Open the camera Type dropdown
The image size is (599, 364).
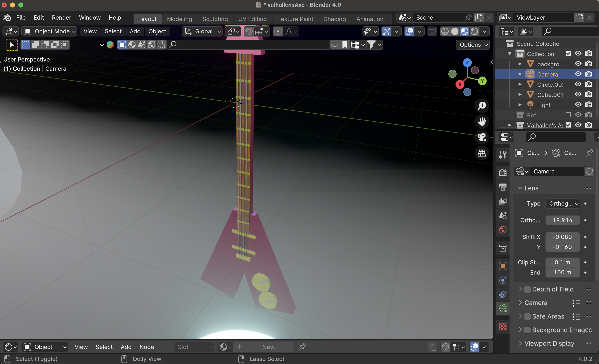[563, 204]
